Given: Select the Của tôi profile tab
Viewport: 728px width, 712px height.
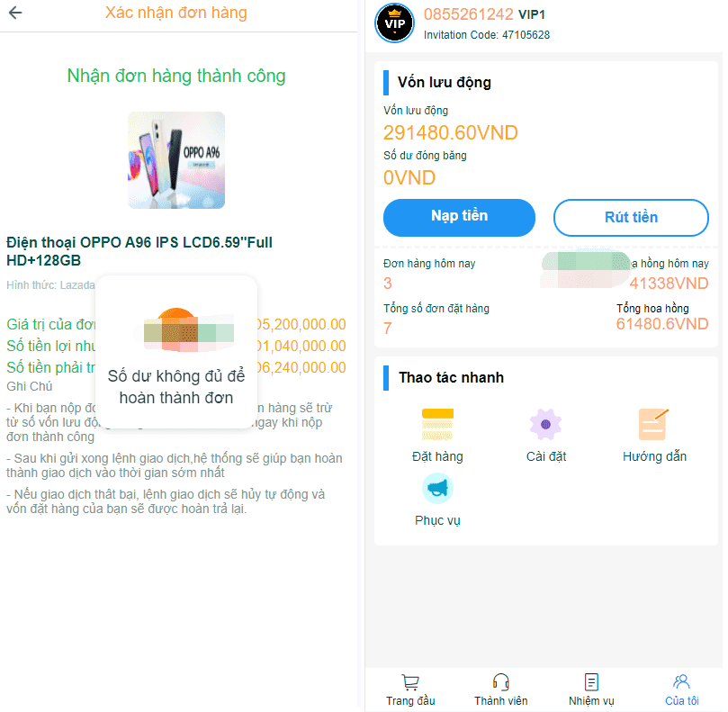Looking at the screenshot, I should pyautogui.click(x=681, y=690).
